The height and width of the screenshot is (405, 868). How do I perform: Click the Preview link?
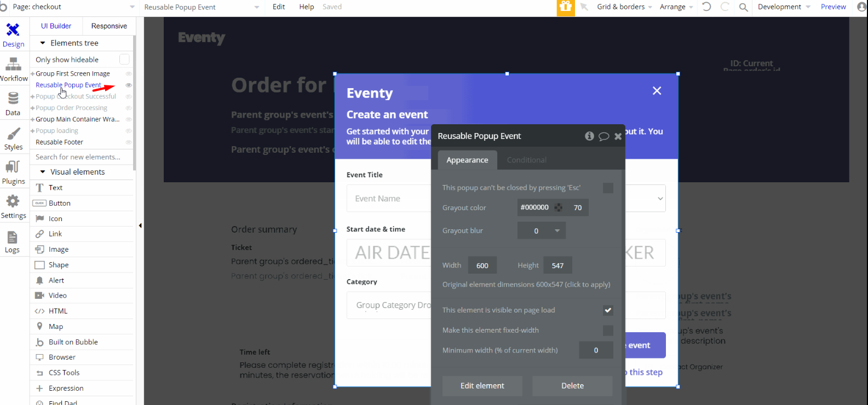833,7
